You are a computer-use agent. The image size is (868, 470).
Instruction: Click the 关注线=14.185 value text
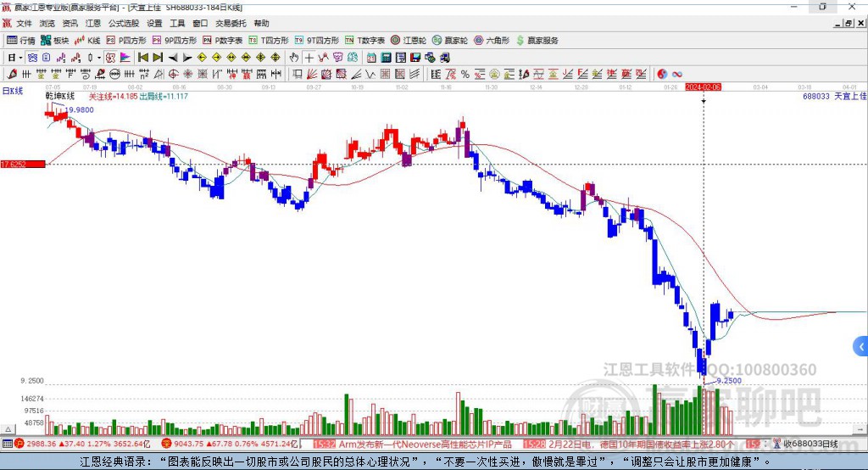(113, 96)
